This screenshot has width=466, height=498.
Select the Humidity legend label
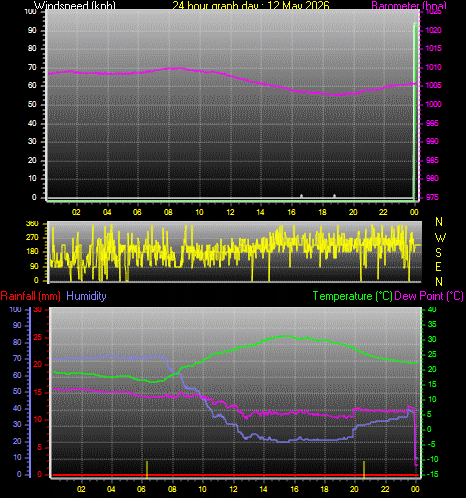(86, 296)
